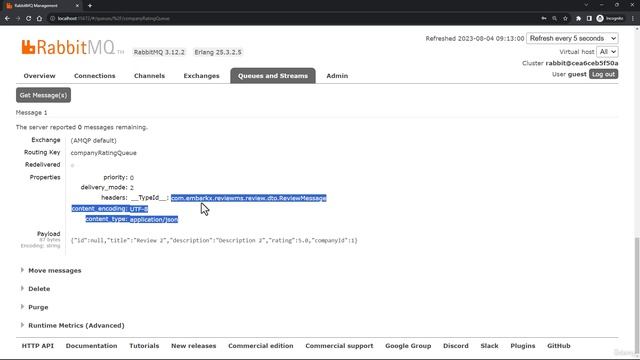Viewport: 640px width, 360px height.
Task: Open the Tutorials footer link
Action: [x=144, y=346]
